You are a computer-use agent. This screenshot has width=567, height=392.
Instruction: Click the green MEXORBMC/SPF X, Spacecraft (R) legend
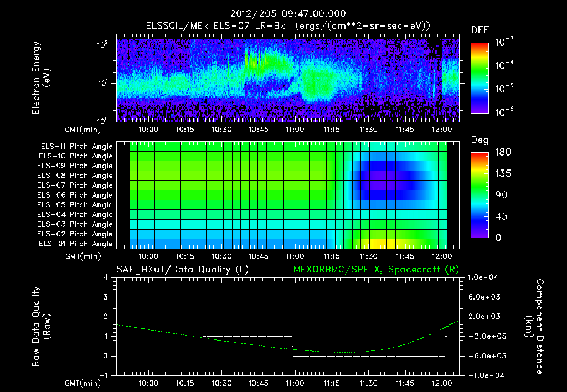tap(376, 270)
